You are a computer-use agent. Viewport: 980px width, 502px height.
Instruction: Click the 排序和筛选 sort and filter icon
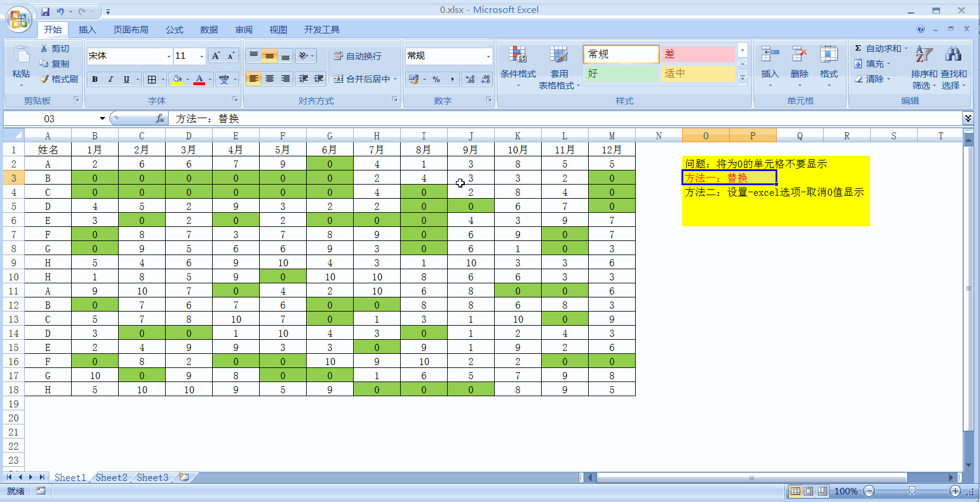(924, 55)
